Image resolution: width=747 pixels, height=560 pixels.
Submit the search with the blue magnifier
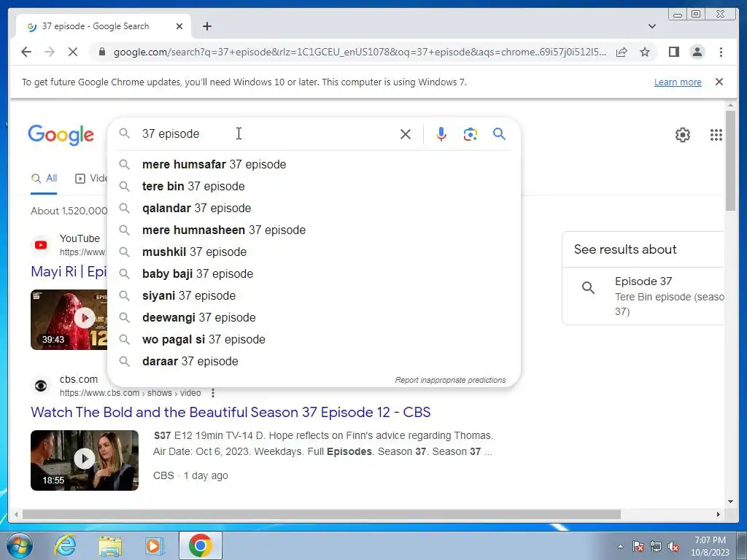(499, 134)
